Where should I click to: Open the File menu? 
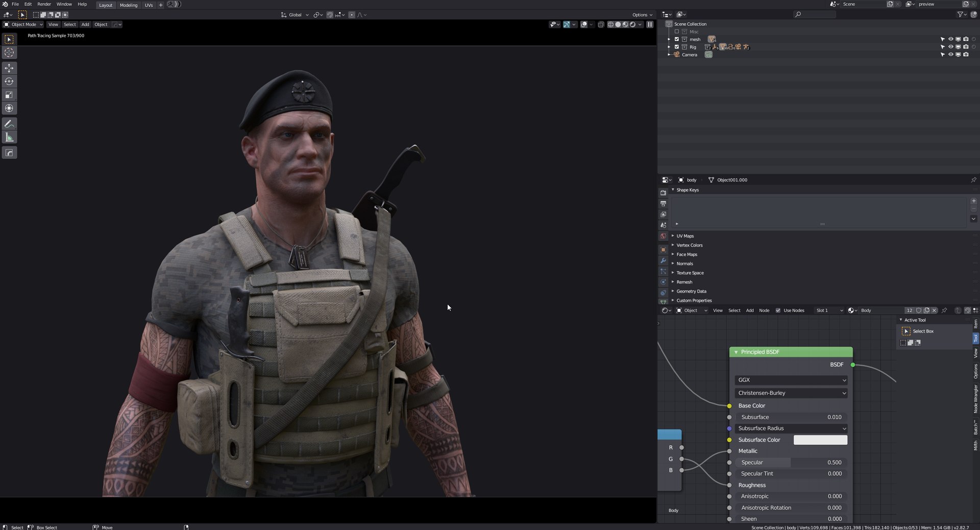click(15, 4)
